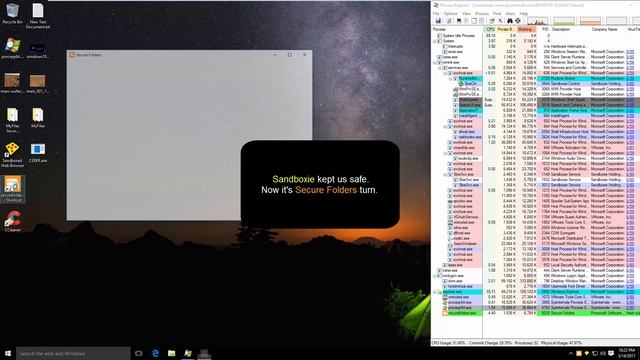Screen dimensions: 640x360
Task: Click the binoculars Find Handle icon
Action: click(x=510, y=21)
